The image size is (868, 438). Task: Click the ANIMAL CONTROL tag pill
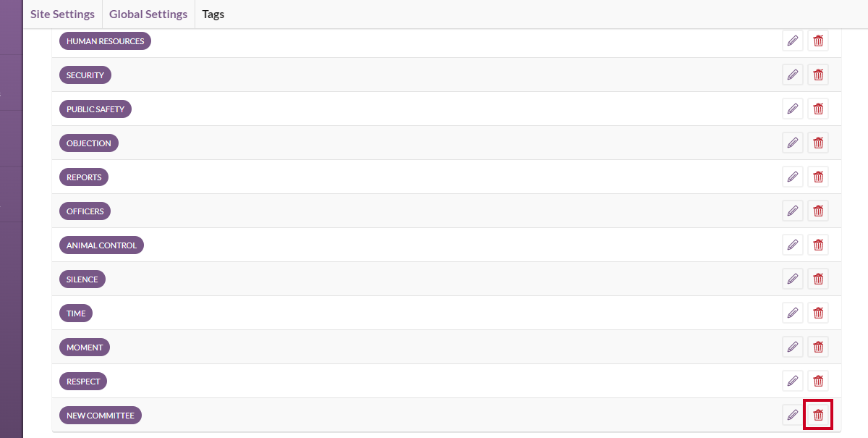click(101, 245)
